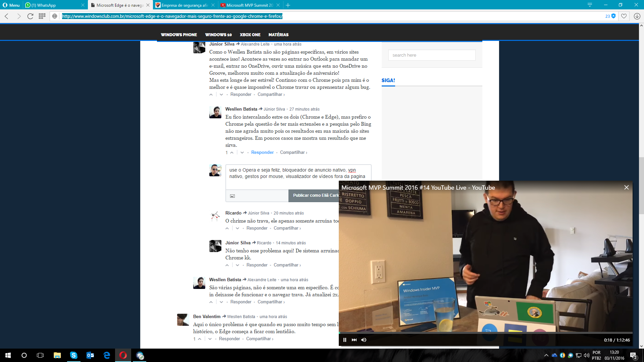Click Responder under Ricardo's comment
This screenshot has height=362, width=644.
point(257,228)
